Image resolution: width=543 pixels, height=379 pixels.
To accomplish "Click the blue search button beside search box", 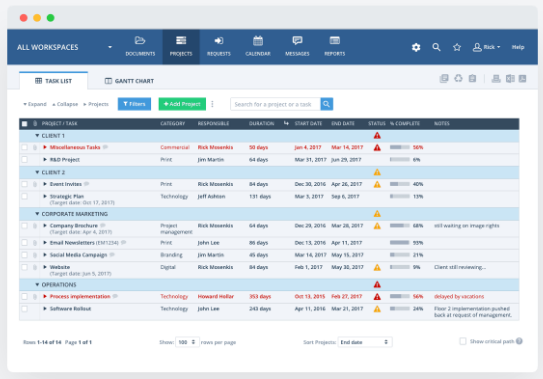I will [x=327, y=104].
